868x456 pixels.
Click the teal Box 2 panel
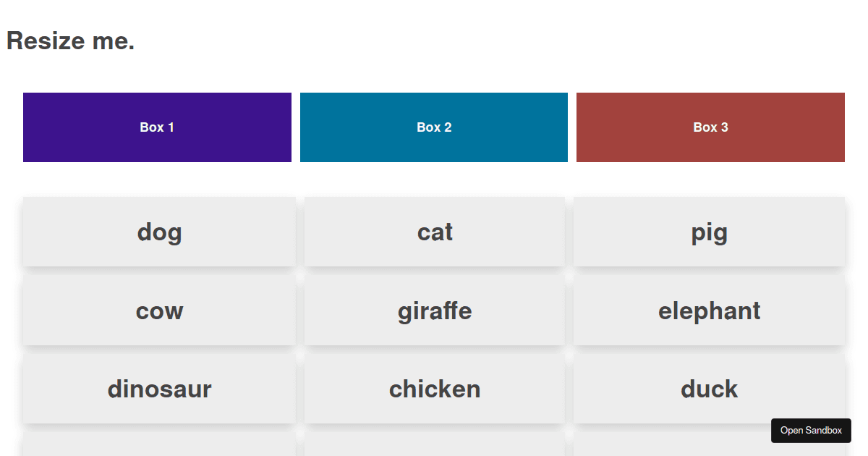click(433, 127)
